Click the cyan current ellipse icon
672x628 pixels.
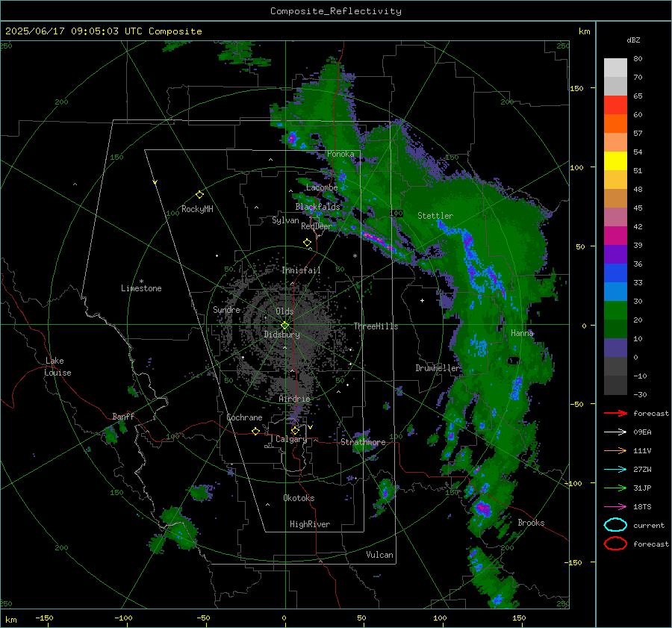click(x=615, y=525)
